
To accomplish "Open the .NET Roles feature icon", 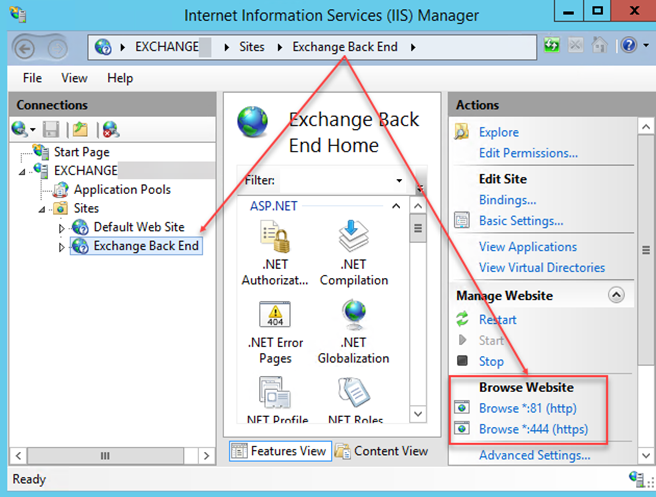I will click(x=354, y=392).
